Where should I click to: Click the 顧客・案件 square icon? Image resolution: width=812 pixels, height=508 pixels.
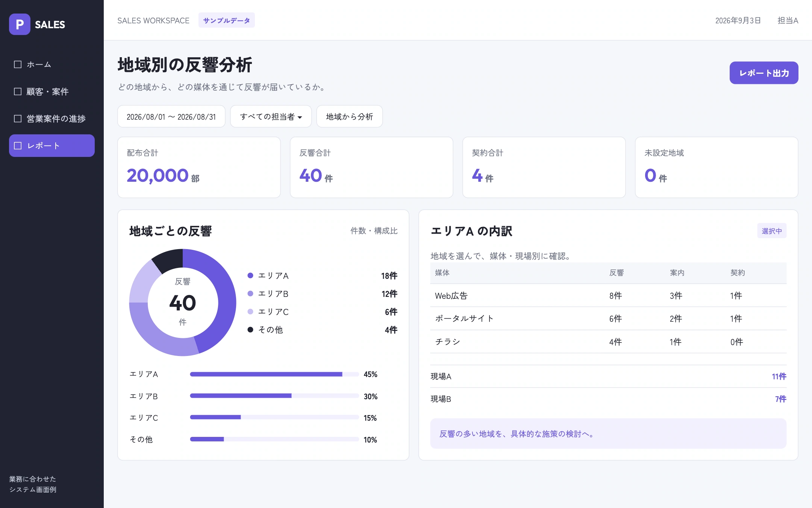click(18, 91)
